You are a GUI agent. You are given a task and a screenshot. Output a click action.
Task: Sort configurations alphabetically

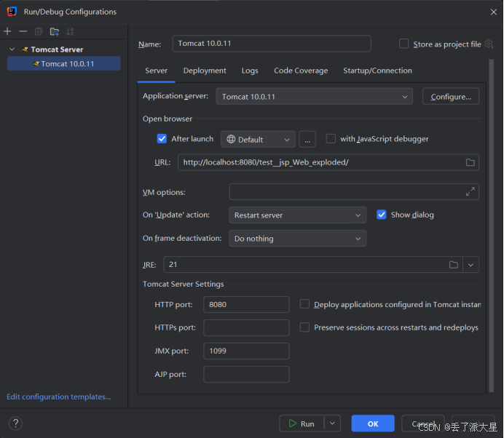tap(70, 31)
